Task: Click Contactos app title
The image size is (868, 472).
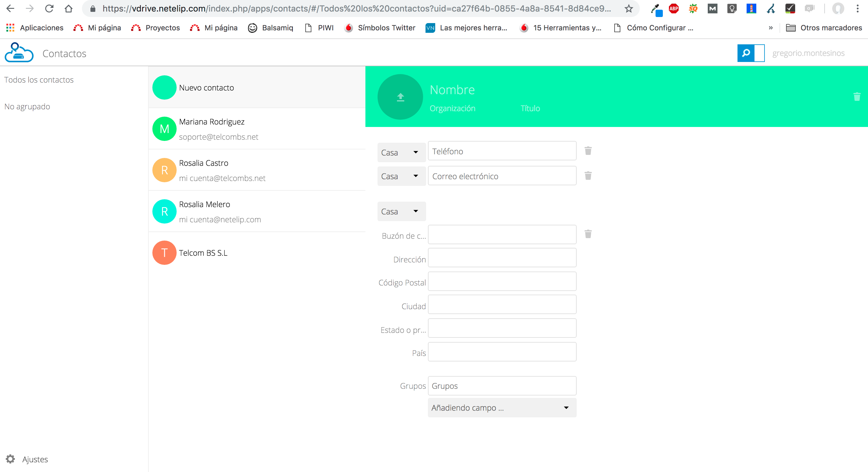Action: coord(64,53)
